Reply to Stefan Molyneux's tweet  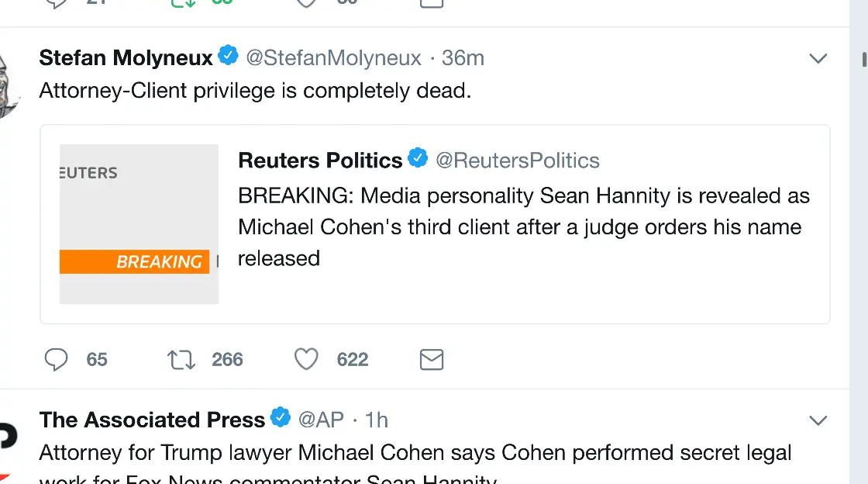coord(57,360)
